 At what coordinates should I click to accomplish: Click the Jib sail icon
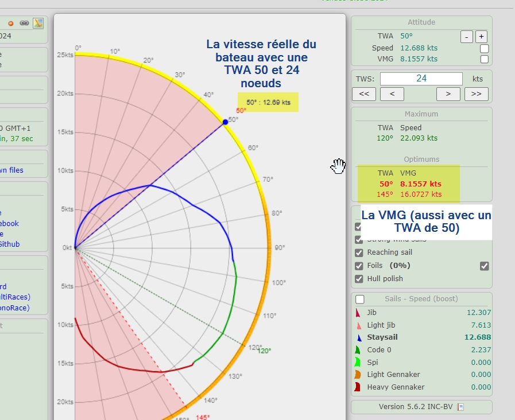click(x=358, y=313)
